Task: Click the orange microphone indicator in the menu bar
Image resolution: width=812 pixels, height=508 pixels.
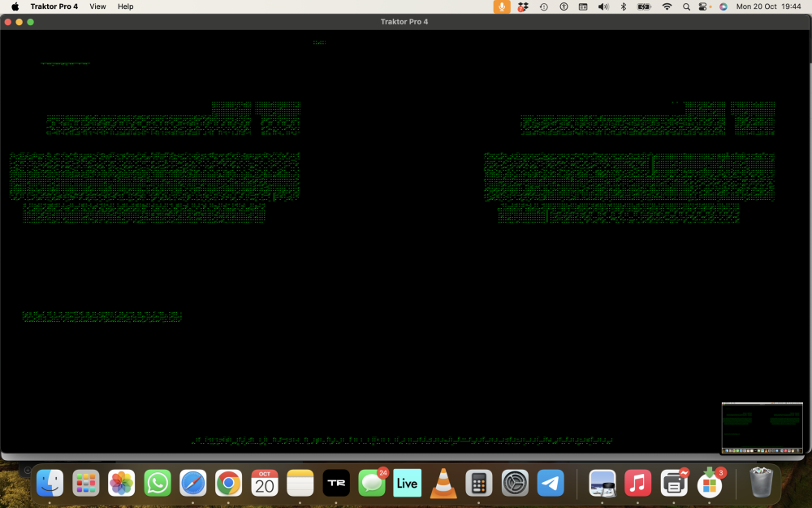Action: point(503,7)
